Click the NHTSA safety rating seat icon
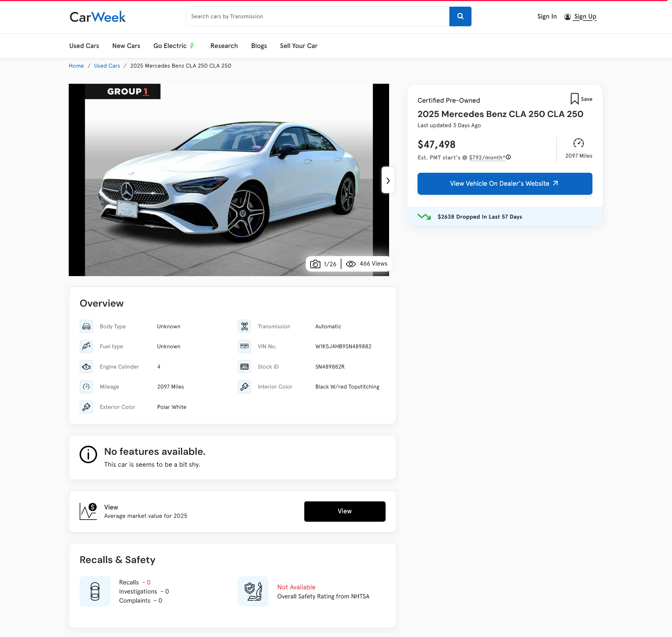 [253, 591]
